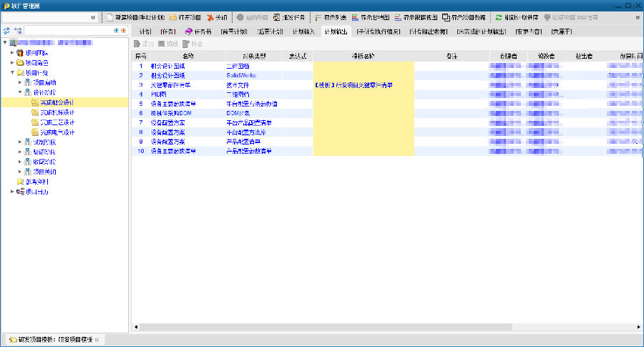The height and width of the screenshot is (347, 644).
Task: Click the 触发任务 toolbar icon
Action: pos(276,16)
